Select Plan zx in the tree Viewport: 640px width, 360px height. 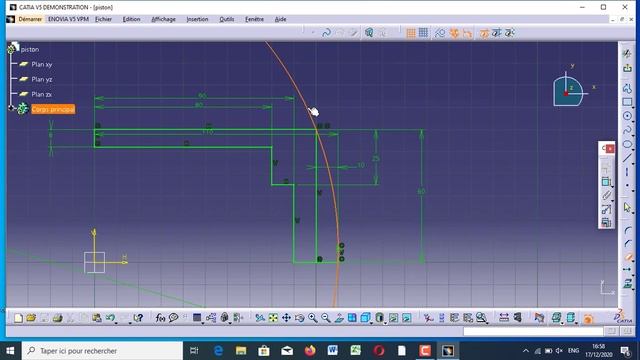point(41,94)
